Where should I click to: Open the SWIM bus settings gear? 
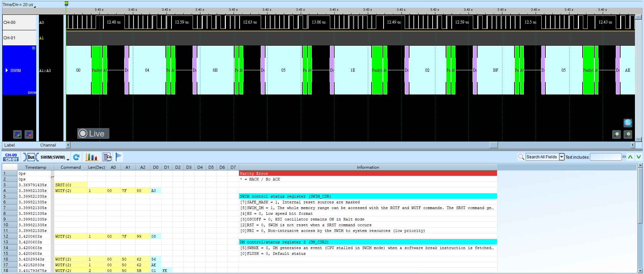point(34,48)
